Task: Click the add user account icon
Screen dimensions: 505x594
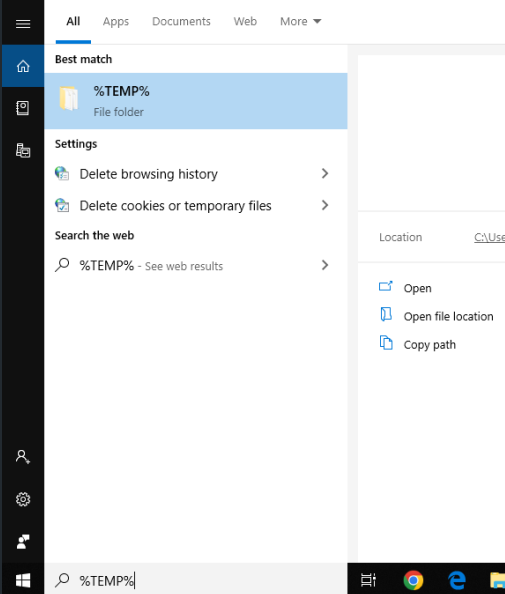Action: point(23,457)
